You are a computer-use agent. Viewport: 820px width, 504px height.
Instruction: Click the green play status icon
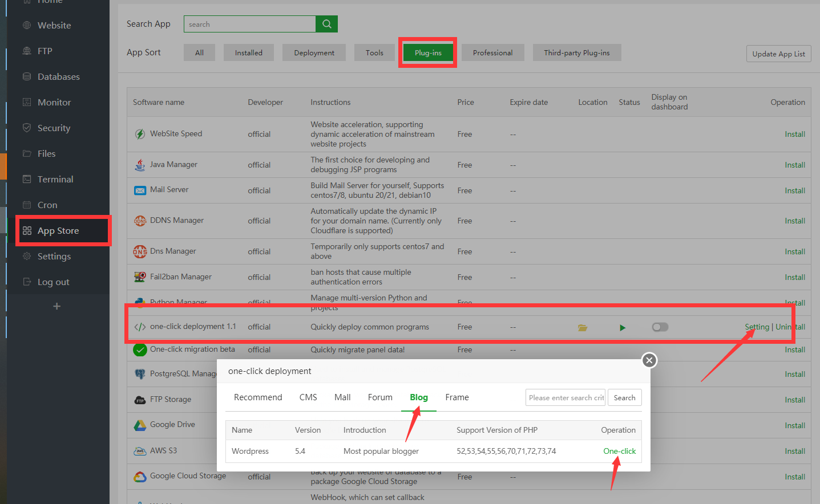click(x=623, y=328)
